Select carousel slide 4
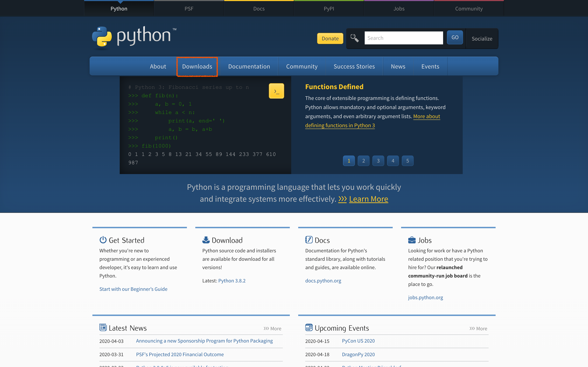 click(x=393, y=161)
